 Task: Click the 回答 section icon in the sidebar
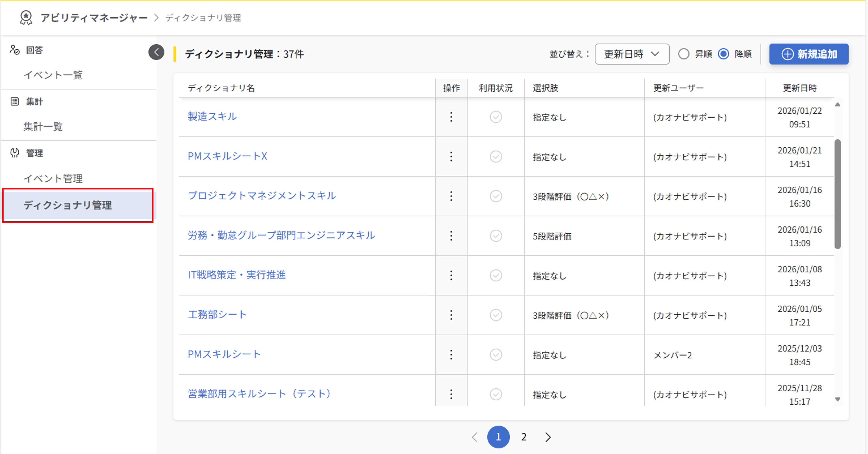(x=14, y=50)
